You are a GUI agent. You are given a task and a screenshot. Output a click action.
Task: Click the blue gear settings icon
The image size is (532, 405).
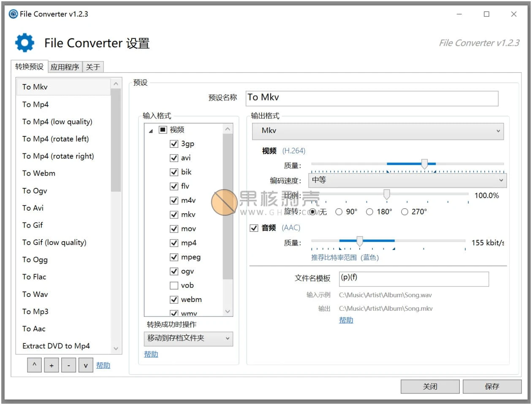point(24,42)
